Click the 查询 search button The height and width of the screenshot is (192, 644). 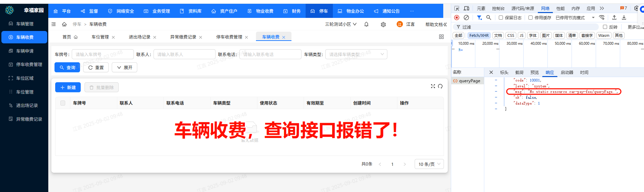[67, 67]
